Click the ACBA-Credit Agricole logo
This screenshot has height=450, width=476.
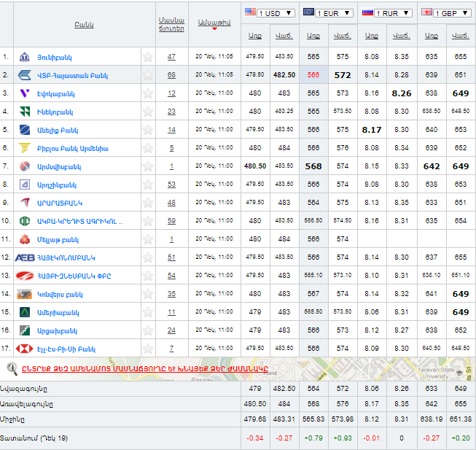pos(25,221)
